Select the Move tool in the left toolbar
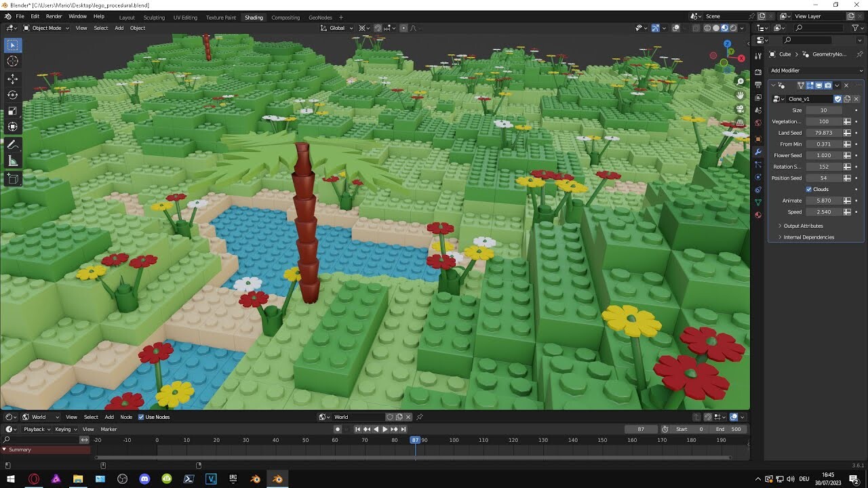 point(12,79)
